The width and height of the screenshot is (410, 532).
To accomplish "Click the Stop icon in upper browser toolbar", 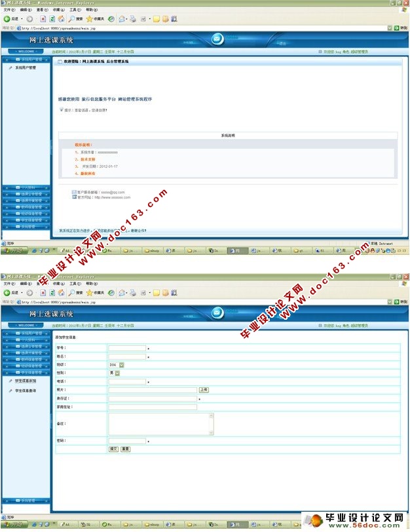I will [x=43, y=19].
